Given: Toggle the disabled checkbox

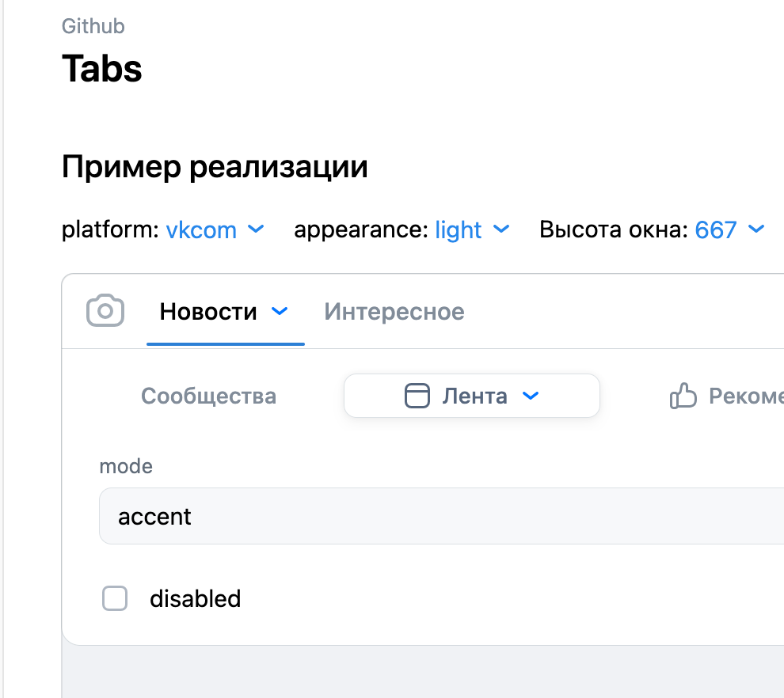Looking at the screenshot, I should click(115, 599).
